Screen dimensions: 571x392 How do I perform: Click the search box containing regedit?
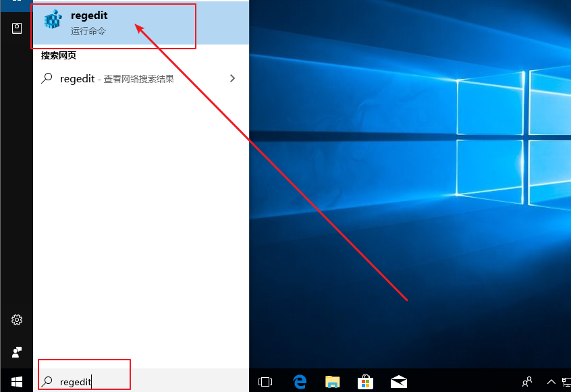point(141,381)
